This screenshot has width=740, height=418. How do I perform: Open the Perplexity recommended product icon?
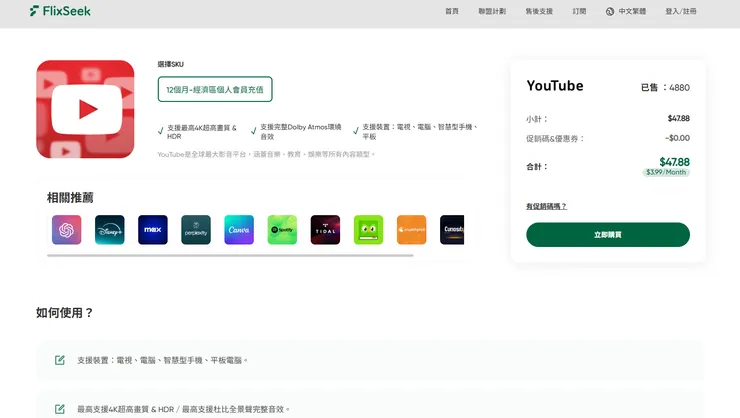click(x=196, y=230)
